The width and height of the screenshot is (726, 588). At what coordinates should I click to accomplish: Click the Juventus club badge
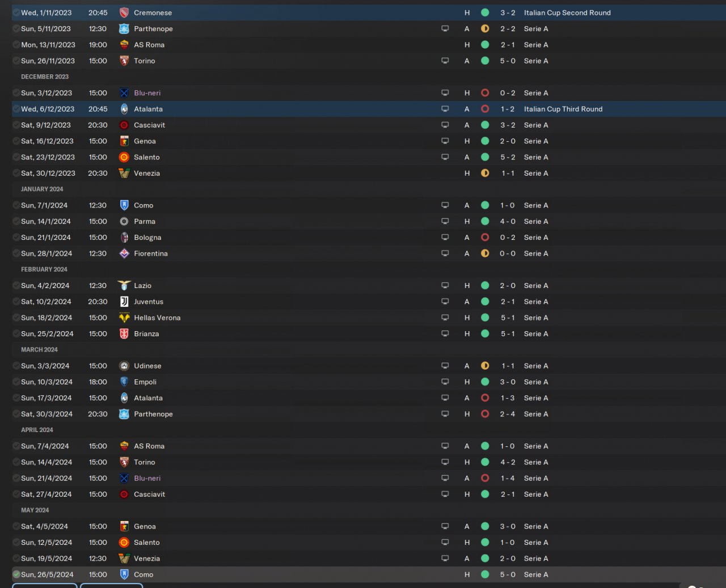(x=124, y=302)
